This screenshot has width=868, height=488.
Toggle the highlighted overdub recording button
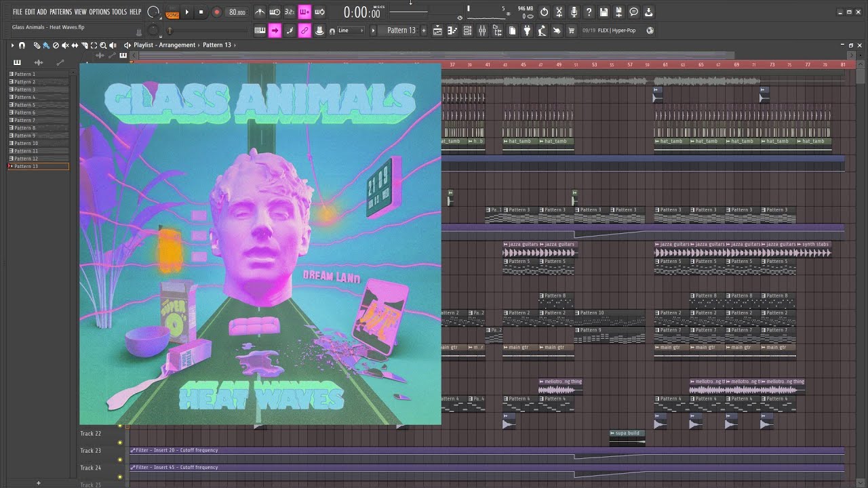[304, 12]
